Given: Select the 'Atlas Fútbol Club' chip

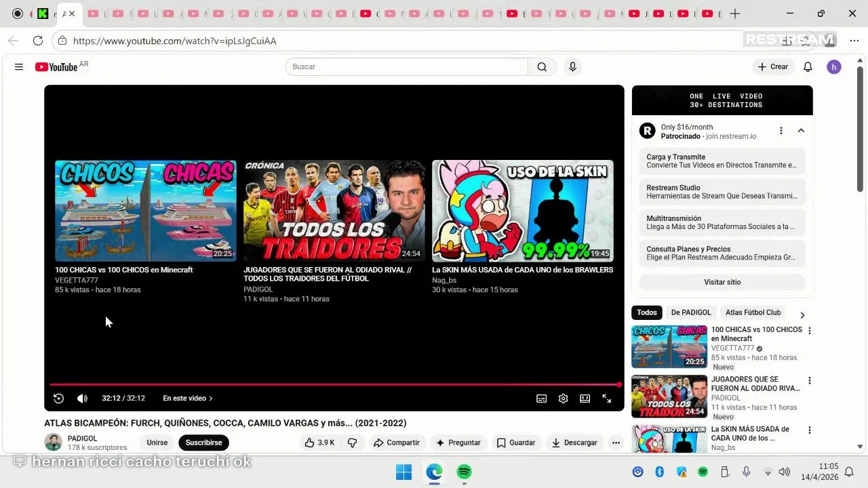Looking at the screenshot, I should (753, 312).
